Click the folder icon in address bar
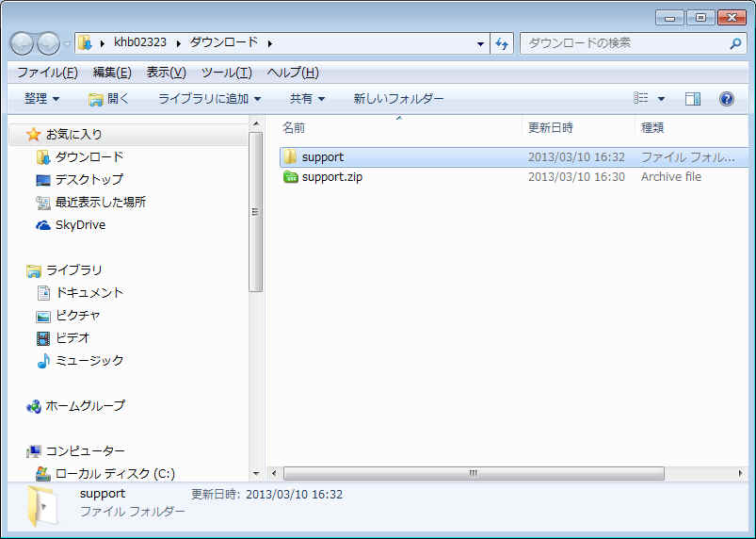Screen dimensions: 756x539 (85, 43)
